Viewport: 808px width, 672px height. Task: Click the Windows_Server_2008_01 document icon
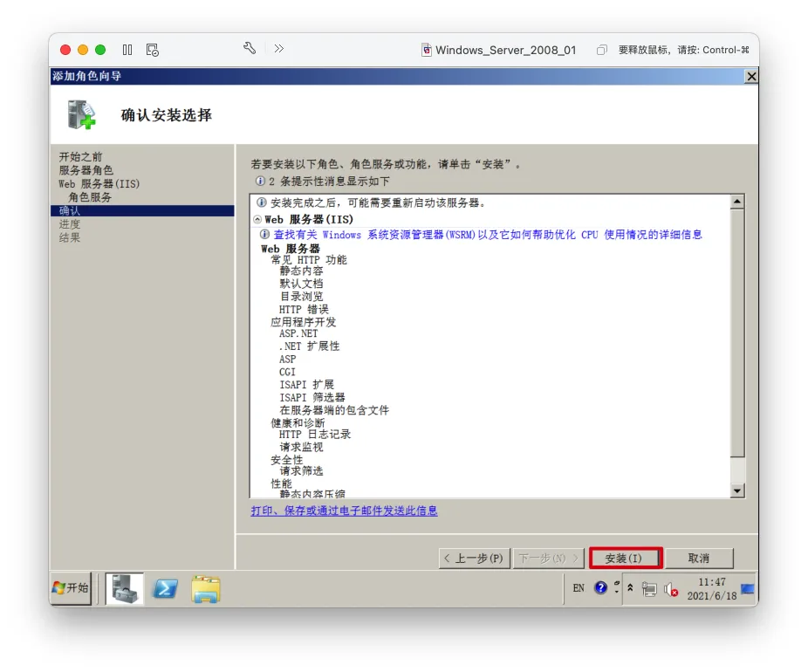(x=427, y=50)
